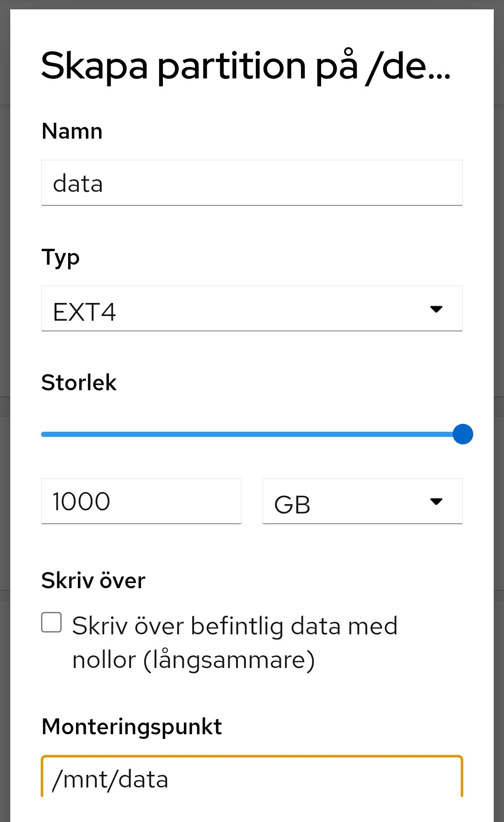Click the 'Typ' field label
Image resolution: width=504 pixels, height=822 pixels.
pyautogui.click(x=61, y=258)
